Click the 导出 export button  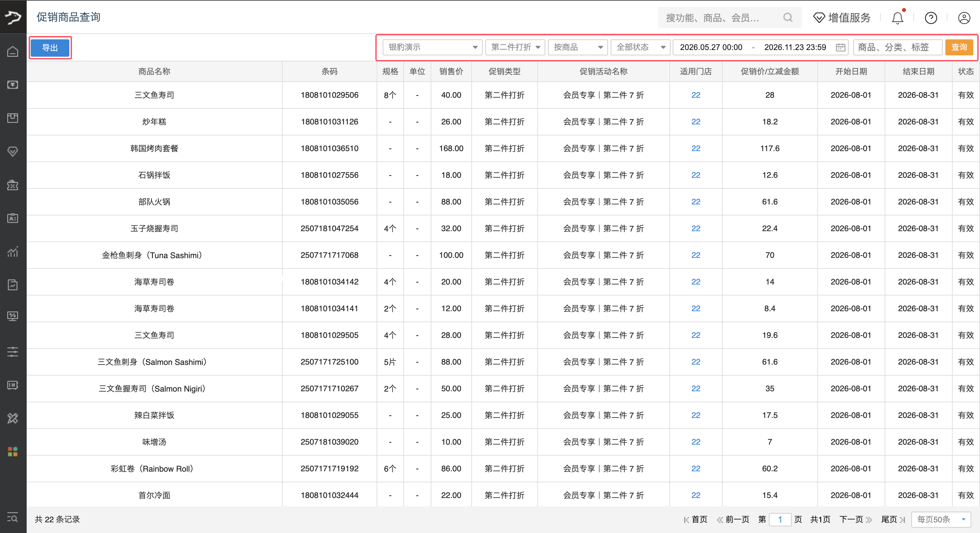(50, 48)
